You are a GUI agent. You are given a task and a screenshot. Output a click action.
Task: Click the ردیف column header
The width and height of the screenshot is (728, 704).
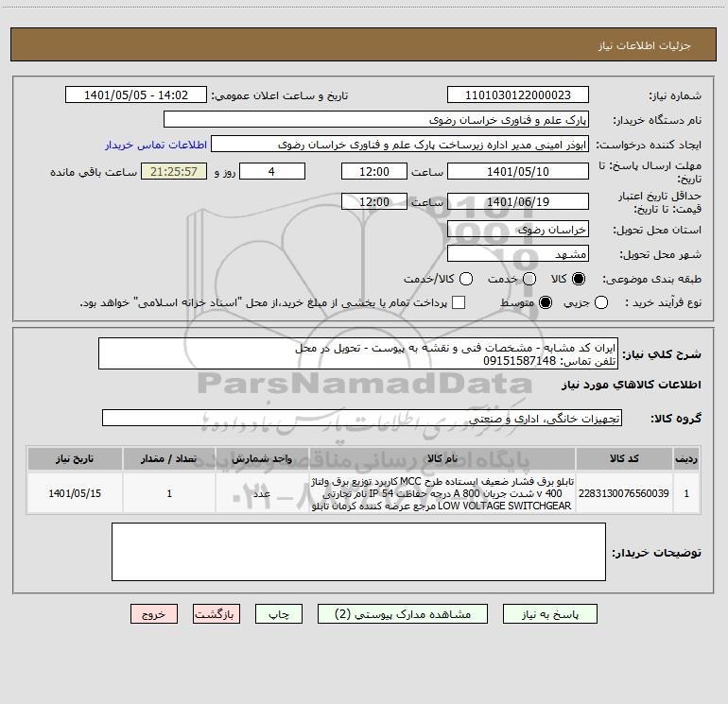click(x=686, y=458)
